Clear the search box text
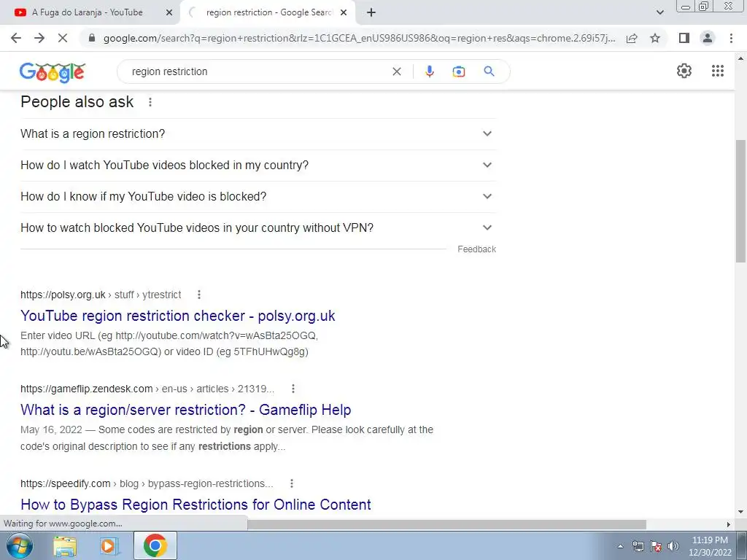The height and width of the screenshot is (560, 747). click(396, 71)
